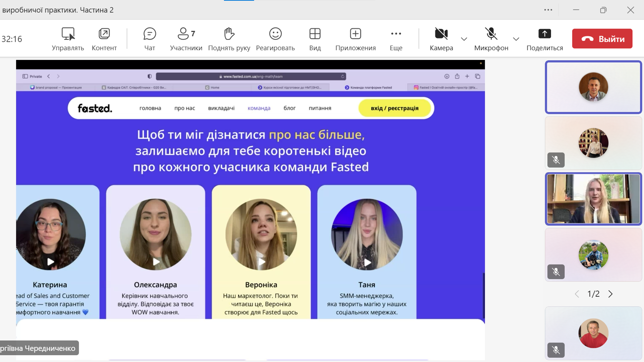The height and width of the screenshot is (362, 644).
Task: Open the title bar three-dots menu
Action: [548, 10]
